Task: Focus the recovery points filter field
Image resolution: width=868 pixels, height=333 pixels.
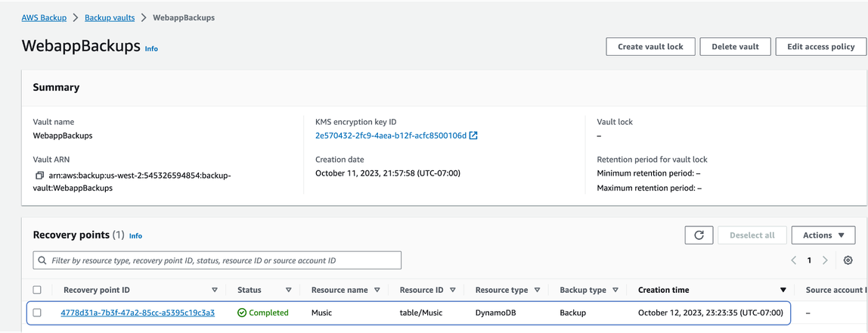Action: [217, 260]
